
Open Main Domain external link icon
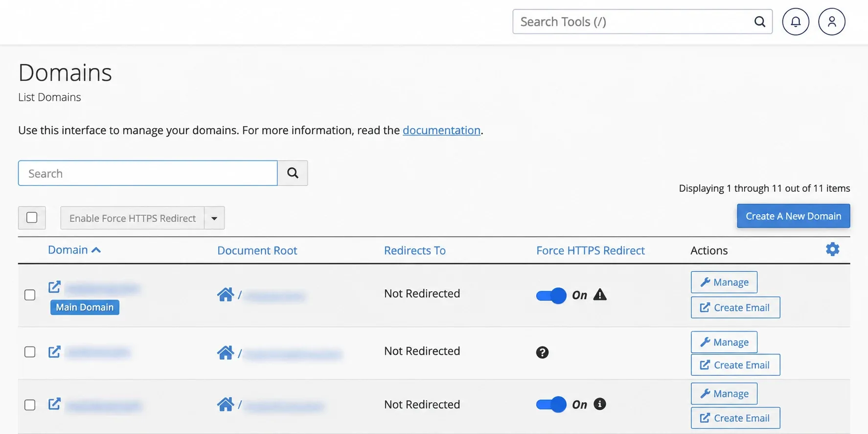54,287
